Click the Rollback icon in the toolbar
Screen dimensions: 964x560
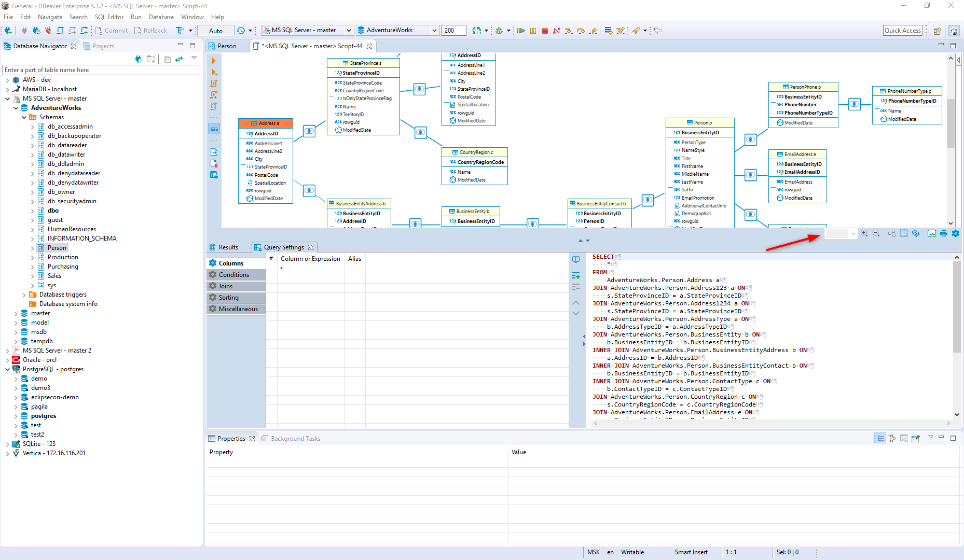tap(150, 30)
